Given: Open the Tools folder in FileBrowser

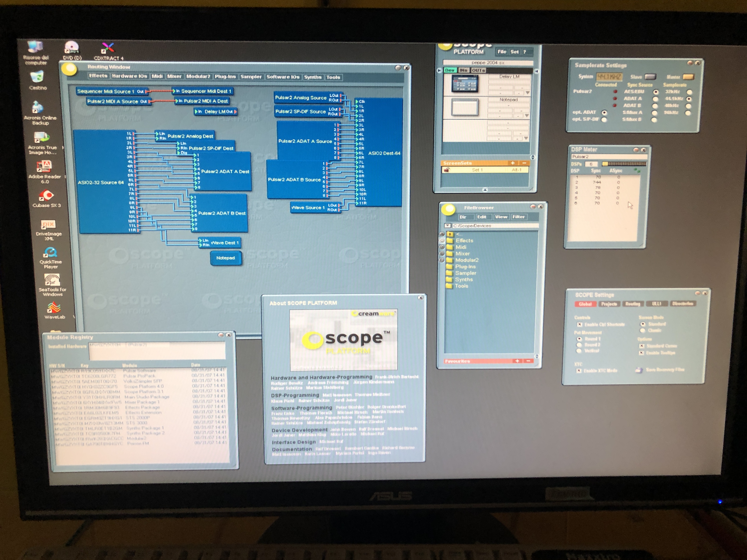Looking at the screenshot, I should point(457,286).
